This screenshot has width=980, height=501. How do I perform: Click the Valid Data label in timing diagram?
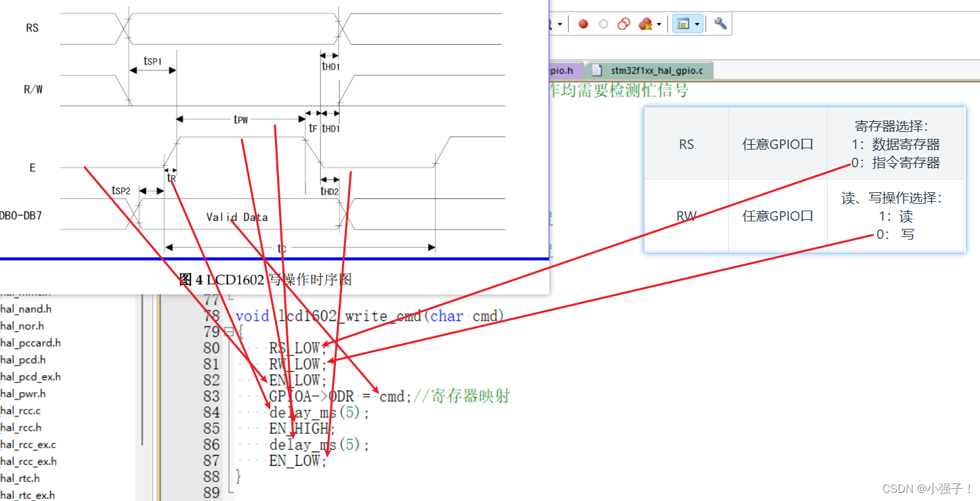237,217
